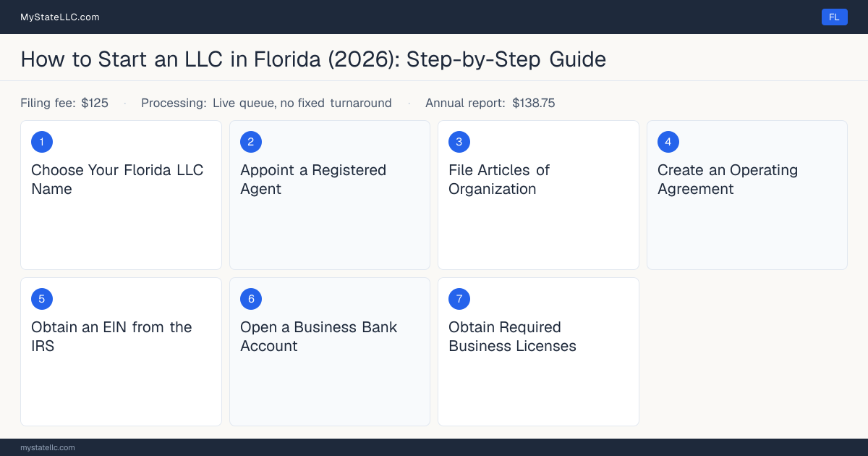Open 'Appoint a Registered Agent' card
868x456 pixels.
330,195
